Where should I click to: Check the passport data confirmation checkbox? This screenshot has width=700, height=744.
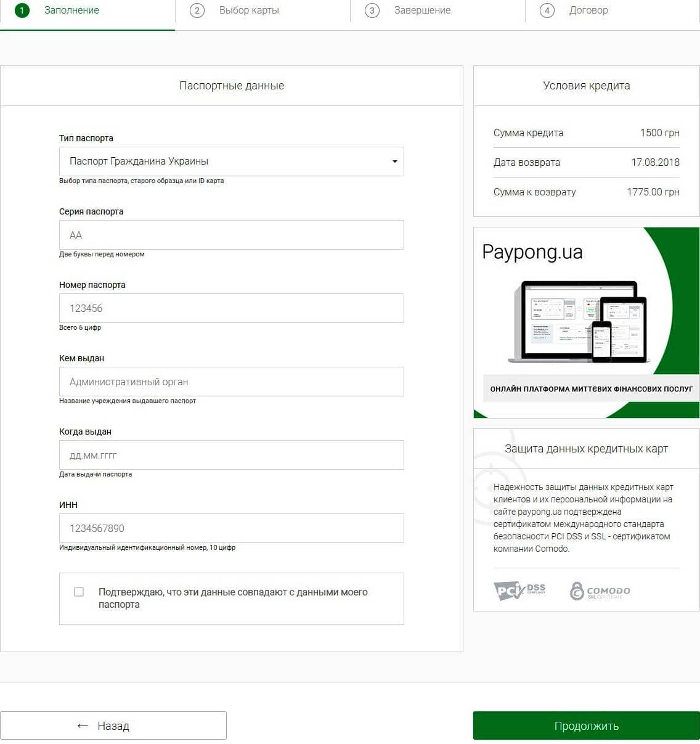point(79,591)
